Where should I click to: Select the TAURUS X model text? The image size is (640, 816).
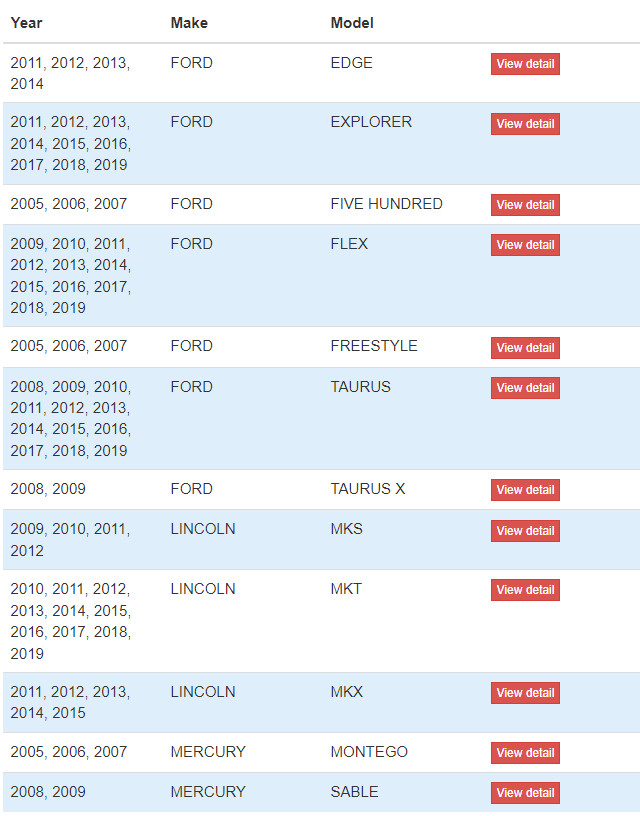click(x=368, y=489)
